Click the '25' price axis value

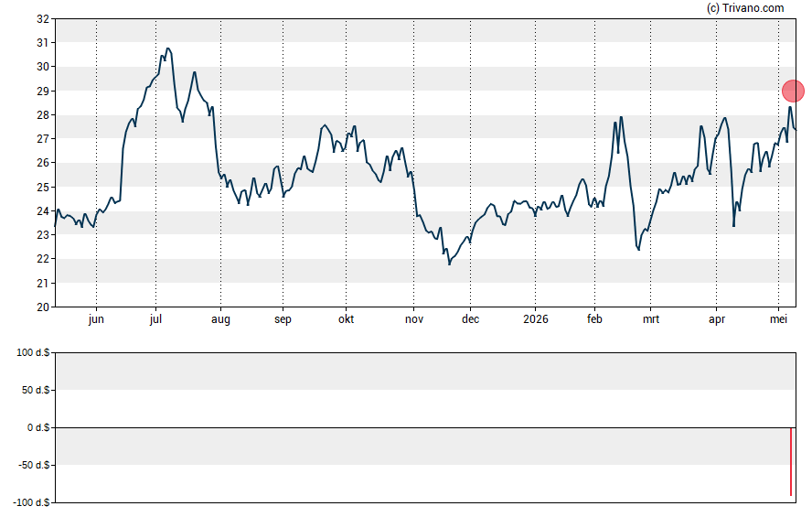pyautogui.click(x=43, y=187)
